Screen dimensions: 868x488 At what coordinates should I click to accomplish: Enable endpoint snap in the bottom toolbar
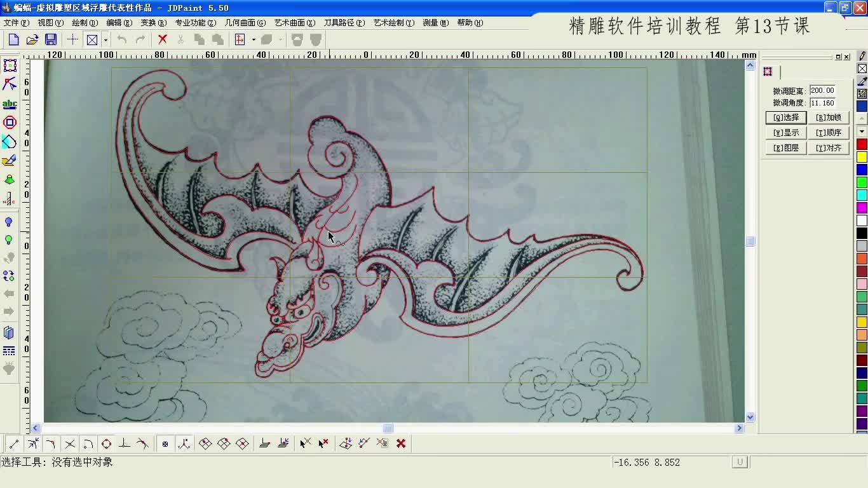click(14, 444)
